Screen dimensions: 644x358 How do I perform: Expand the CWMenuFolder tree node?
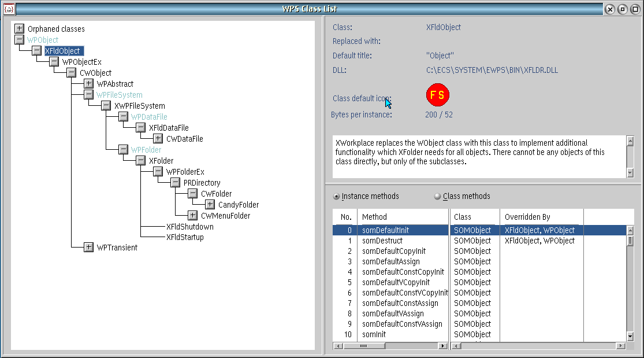coord(192,215)
